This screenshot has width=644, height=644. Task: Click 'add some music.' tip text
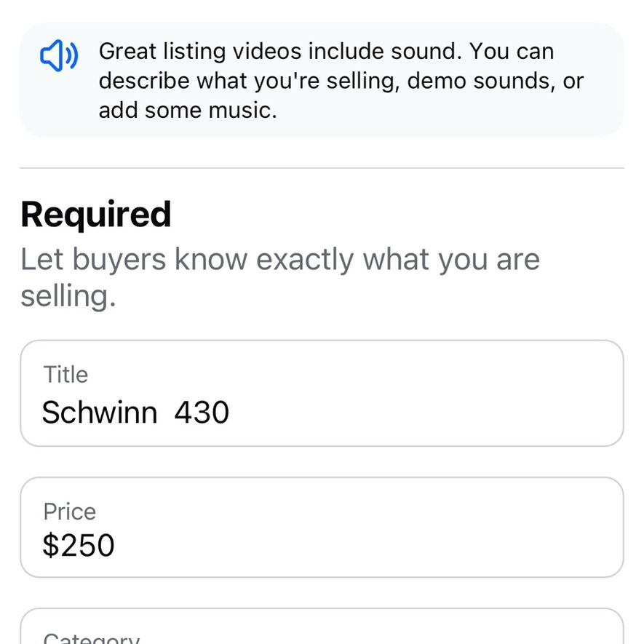coord(188,111)
